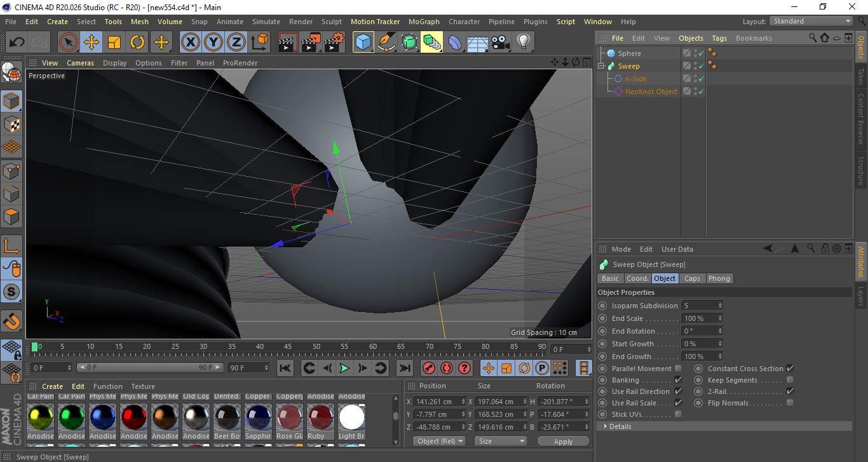Switch to Polygons mode

pos(11,217)
